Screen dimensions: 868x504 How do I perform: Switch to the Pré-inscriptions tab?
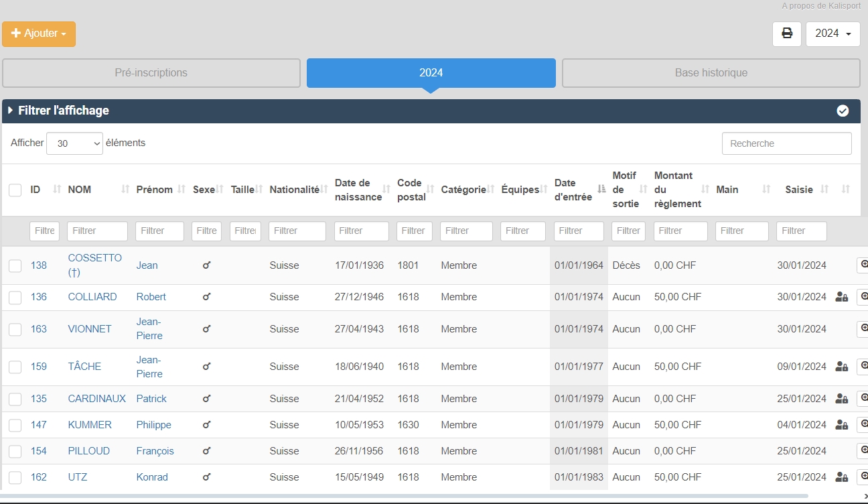coord(151,73)
